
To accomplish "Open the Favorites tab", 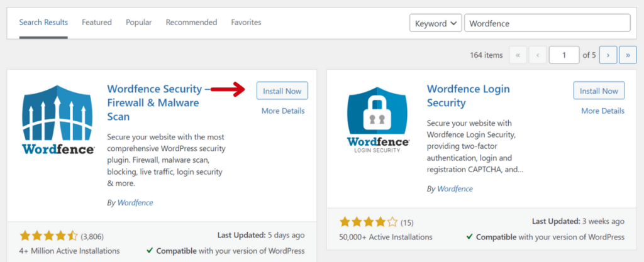I will tap(246, 22).
